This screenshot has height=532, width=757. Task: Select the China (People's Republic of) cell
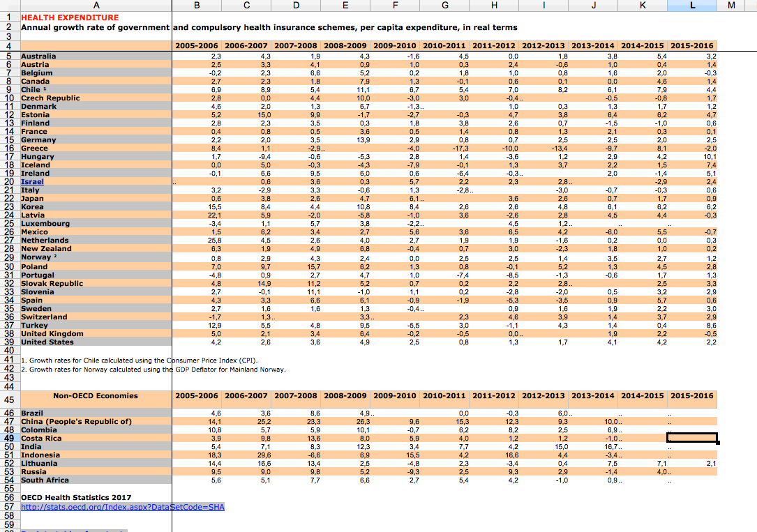click(x=76, y=422)
